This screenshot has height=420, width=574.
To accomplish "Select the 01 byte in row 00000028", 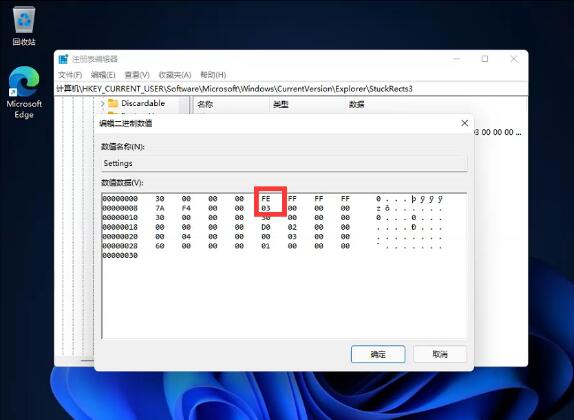I will click(x=266, y=246).
